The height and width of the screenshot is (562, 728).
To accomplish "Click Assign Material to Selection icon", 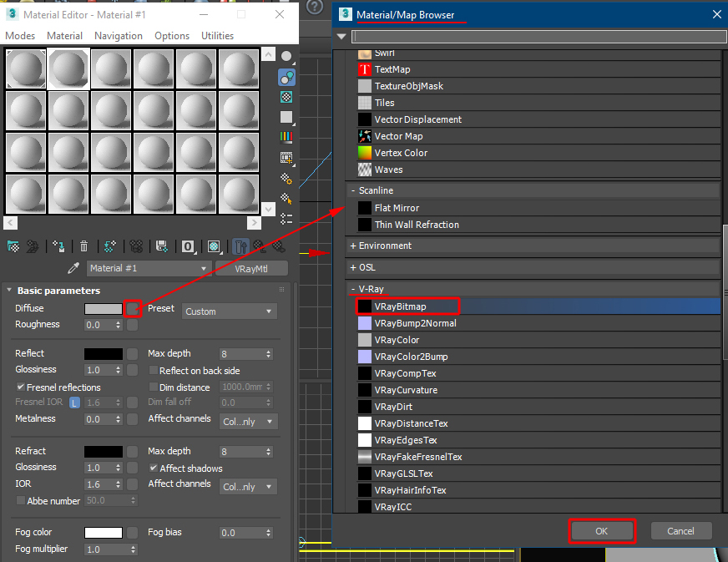I will coord(58,246).
